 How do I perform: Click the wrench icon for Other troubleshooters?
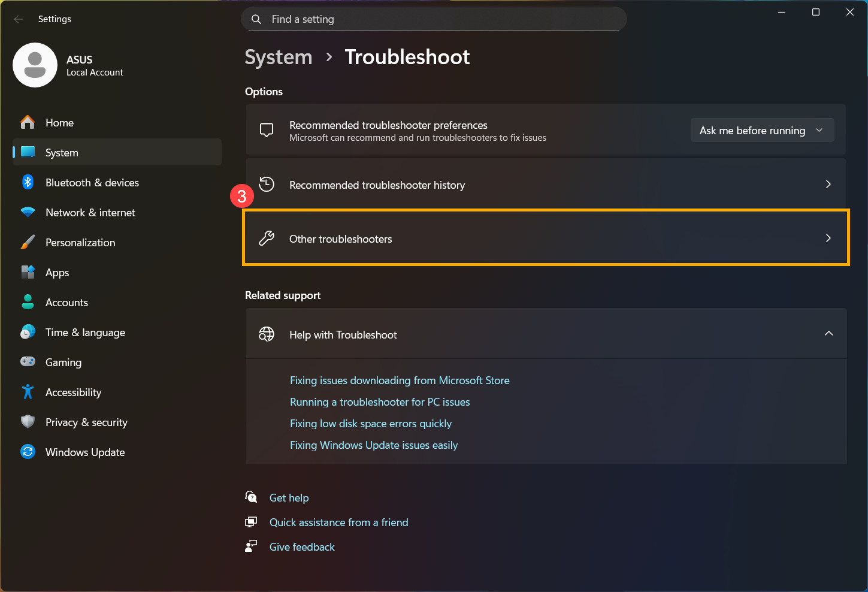(x=267, y=238)
